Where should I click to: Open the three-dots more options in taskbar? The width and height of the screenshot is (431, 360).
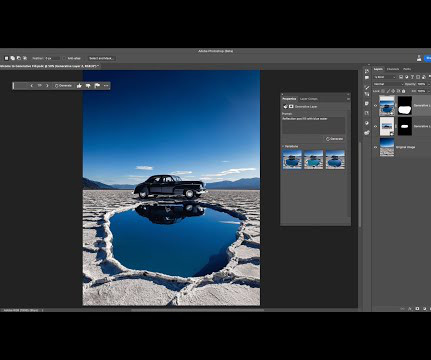click(106, 86)
